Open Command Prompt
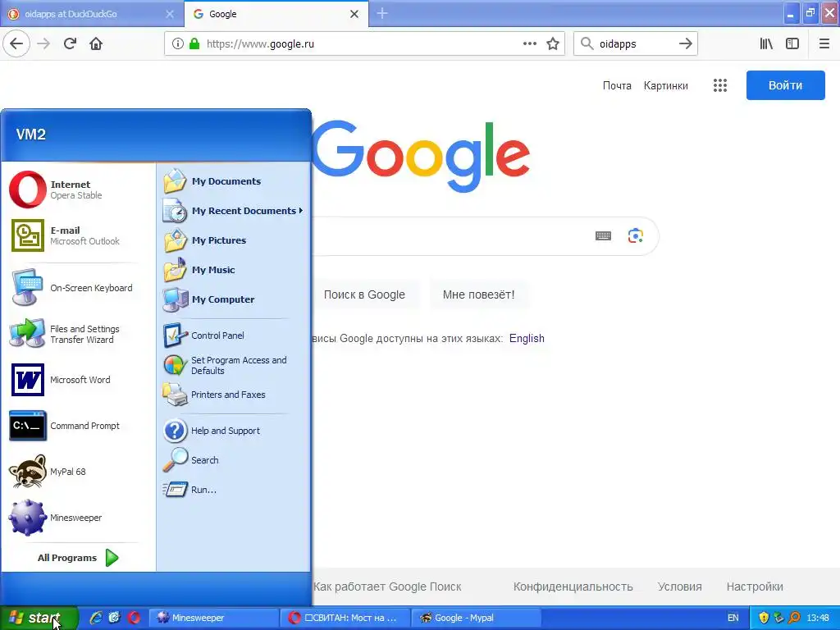Screen dimensions: 840x630 78,426
